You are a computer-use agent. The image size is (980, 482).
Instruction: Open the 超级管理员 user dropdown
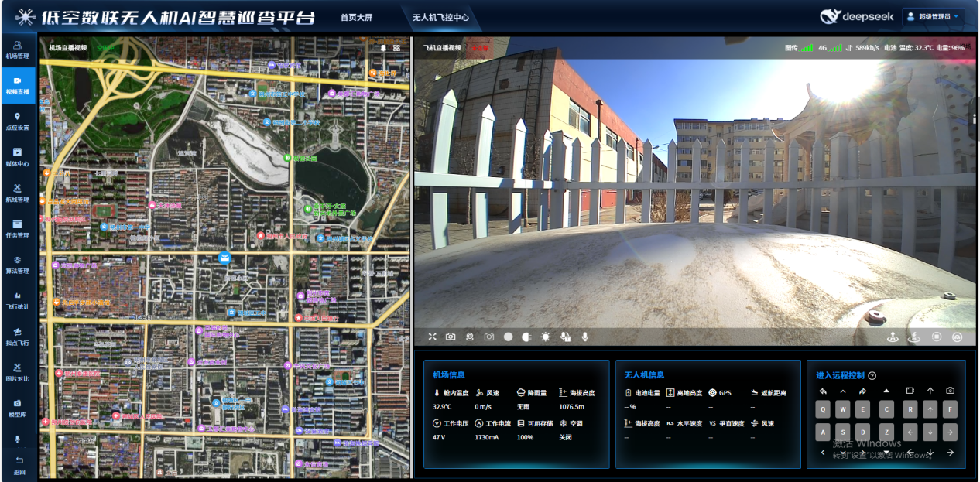click(934, 16)
